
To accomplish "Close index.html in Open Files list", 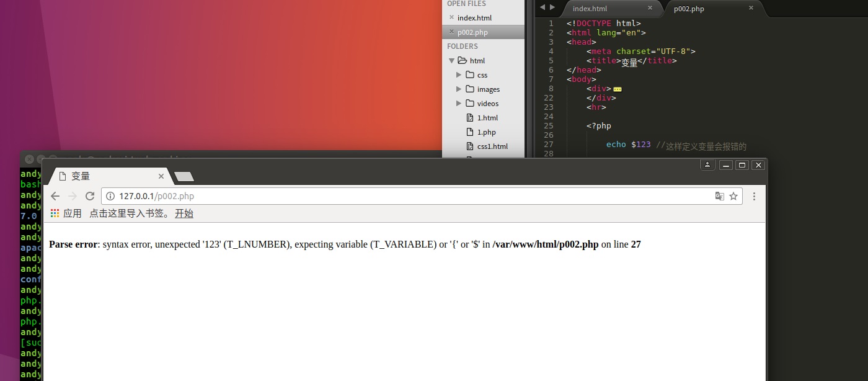I will (451, 17).
